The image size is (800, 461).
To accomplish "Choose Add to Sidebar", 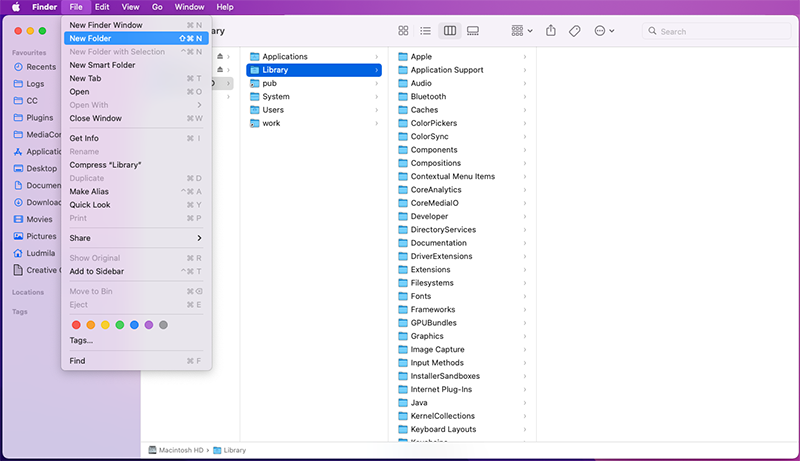I will 136,271.
